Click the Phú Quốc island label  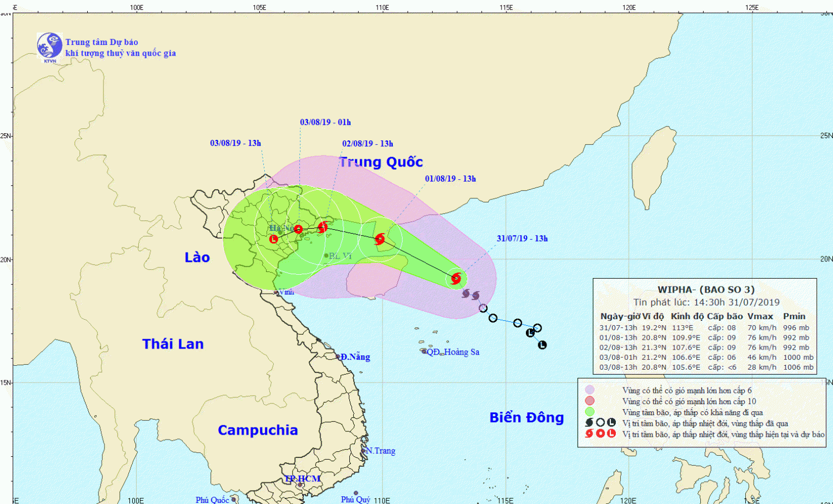pyautogui.click(x=212, y=500)
